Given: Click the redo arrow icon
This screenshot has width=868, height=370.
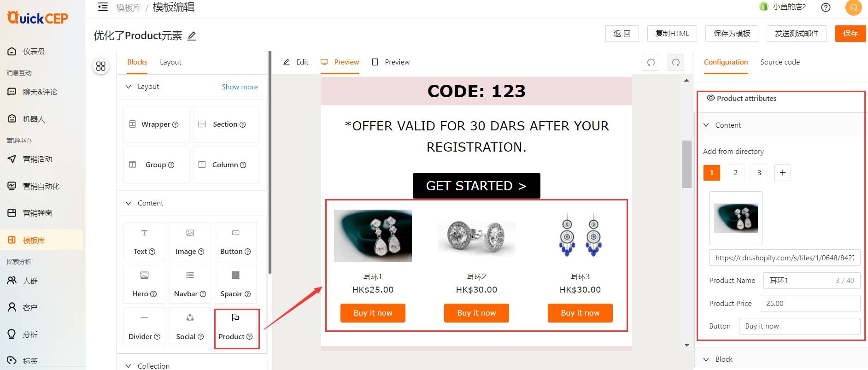Looking at the screenshot, I should (x=676, y=62).
